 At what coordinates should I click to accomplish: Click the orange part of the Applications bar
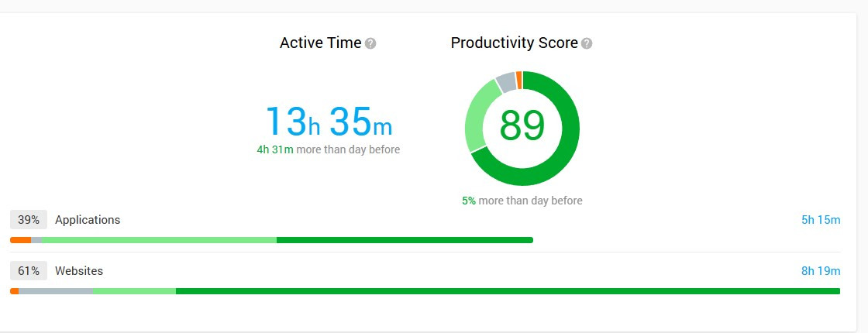tap(20, 240)
